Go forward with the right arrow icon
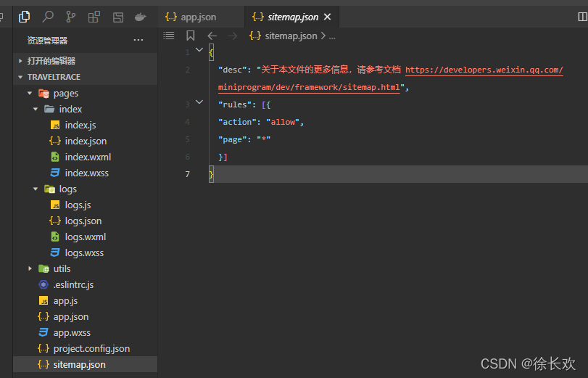Viewport: 588px width, 378px height. [x=233, y=36]
